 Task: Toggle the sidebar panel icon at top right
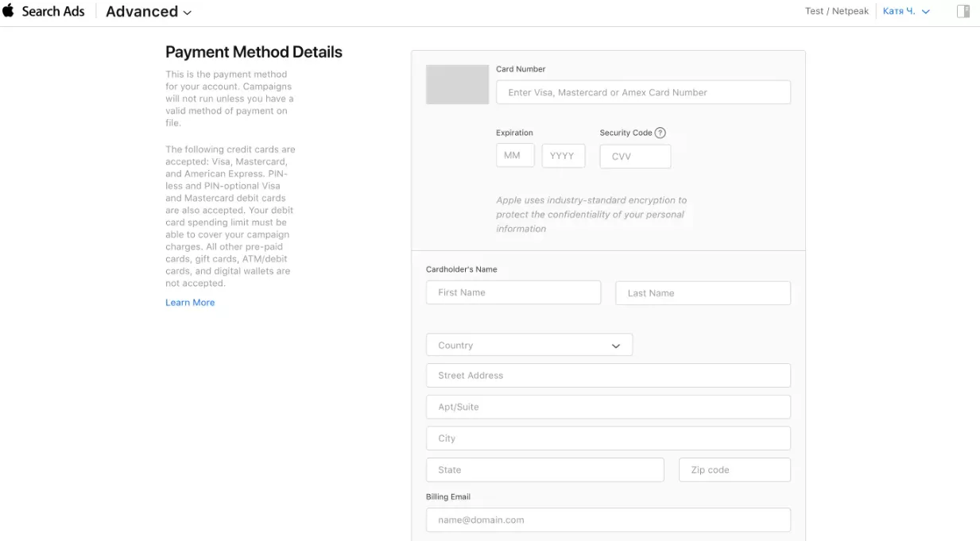tap(963, 11)
